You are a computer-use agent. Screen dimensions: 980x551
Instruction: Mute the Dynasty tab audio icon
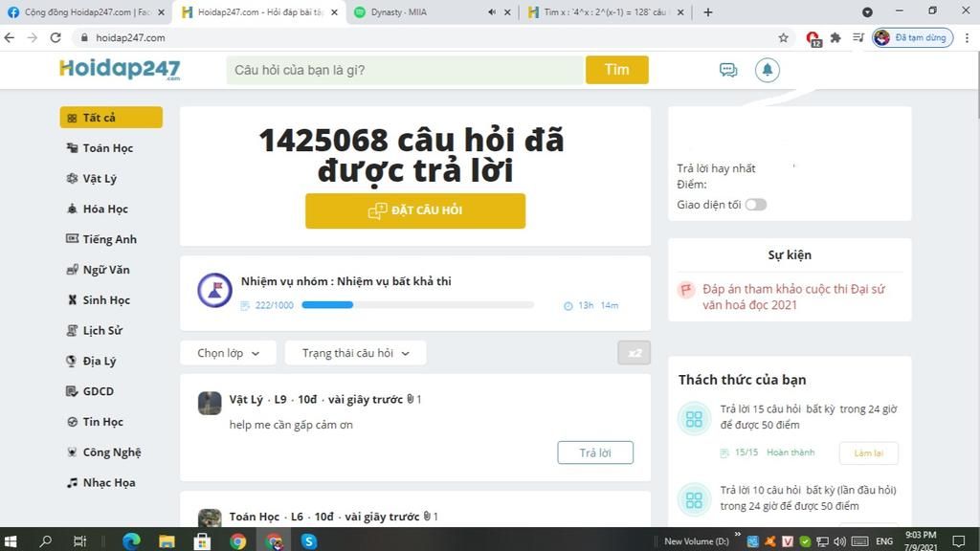point(492,11)
